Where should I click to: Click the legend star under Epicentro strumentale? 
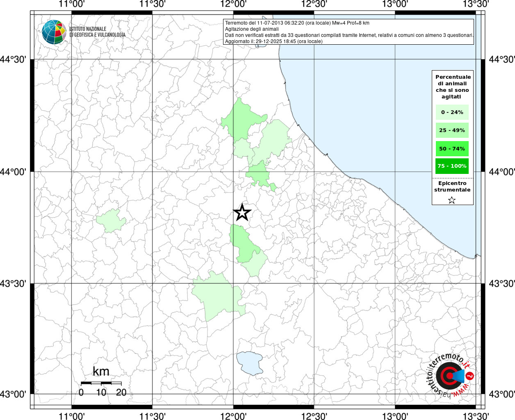coord(452,200)
